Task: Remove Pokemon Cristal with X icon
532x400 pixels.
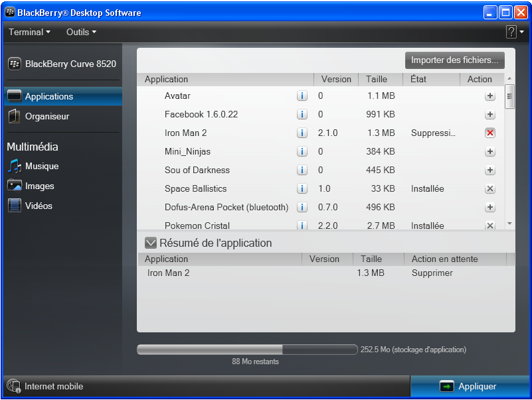Action: click(490, 226)
